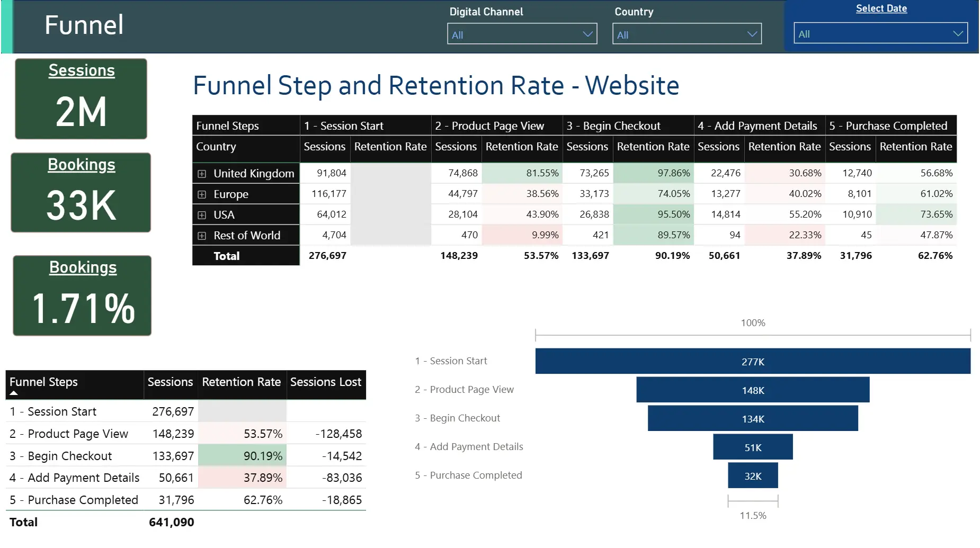Open the Select Date dropdown
Viewport: 980px width, 548px height.
880,33
